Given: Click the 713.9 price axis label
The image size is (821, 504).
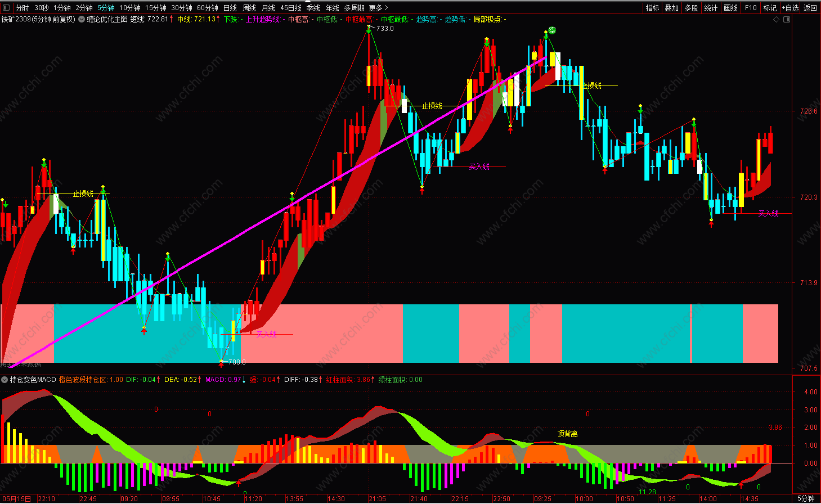Looking at the screenshot, I should (x=809, y=283).
